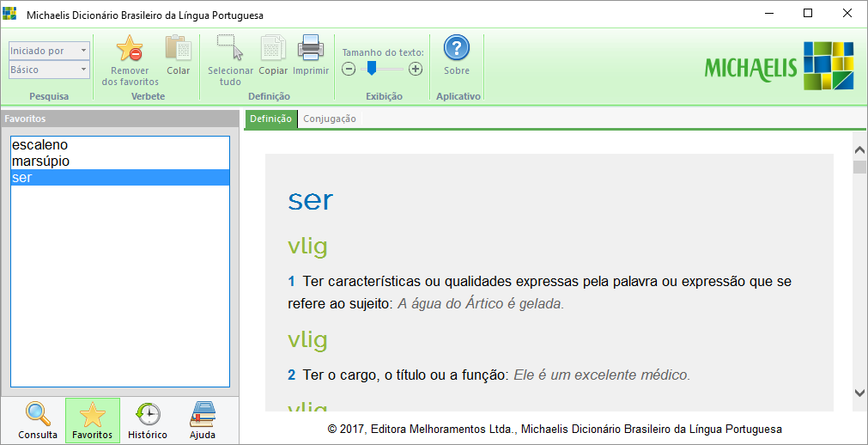868x445 pixels.
Task: Open the Histórico panel
Action: pyautogui.click(x=148, y=421)
